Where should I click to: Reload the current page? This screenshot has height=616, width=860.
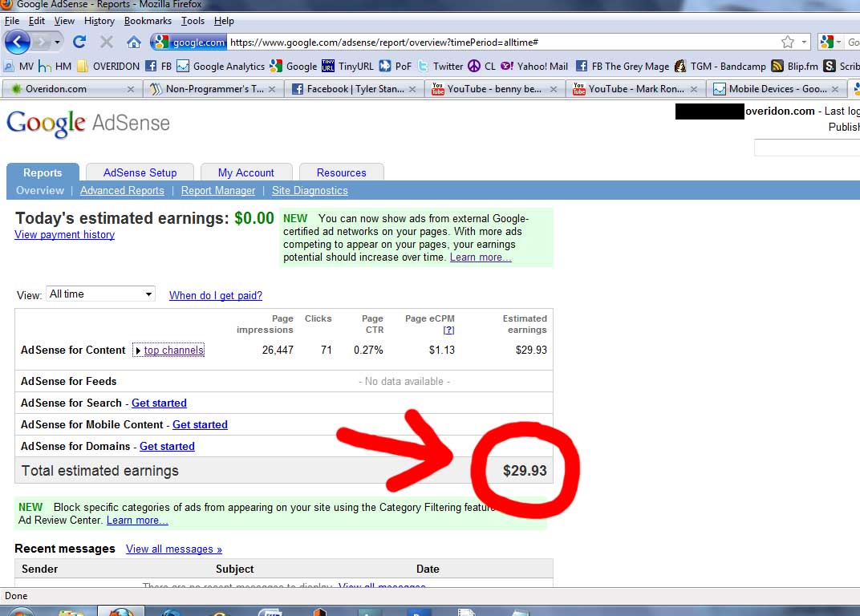79,43
